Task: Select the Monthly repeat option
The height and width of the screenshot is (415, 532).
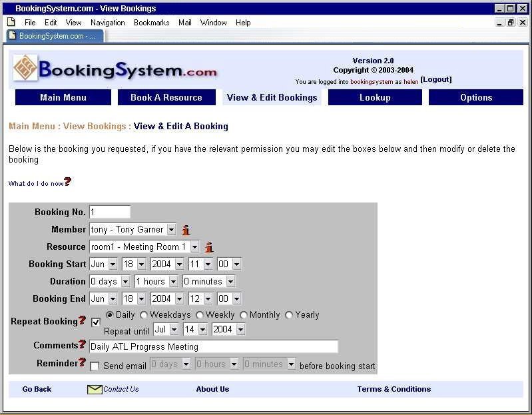Action: (x=243, y=315)
